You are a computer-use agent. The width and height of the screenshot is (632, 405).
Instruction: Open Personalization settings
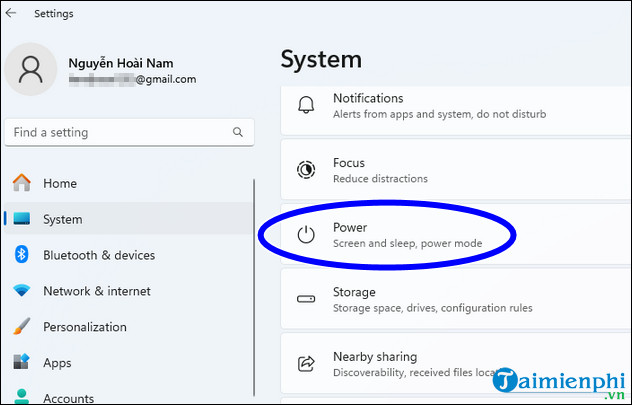click(x=128, y=327)
